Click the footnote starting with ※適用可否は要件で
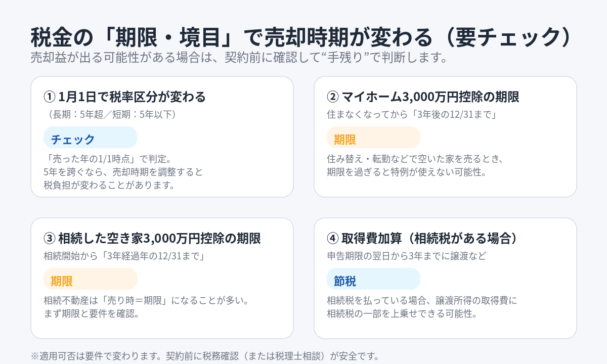 pyautogui.click(x=205, y=355)
